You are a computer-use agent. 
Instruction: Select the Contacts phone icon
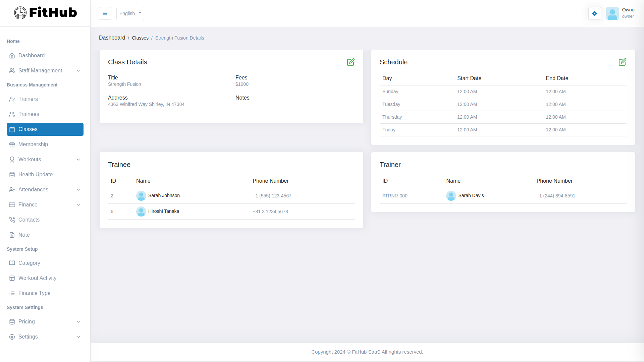(12, 220)
